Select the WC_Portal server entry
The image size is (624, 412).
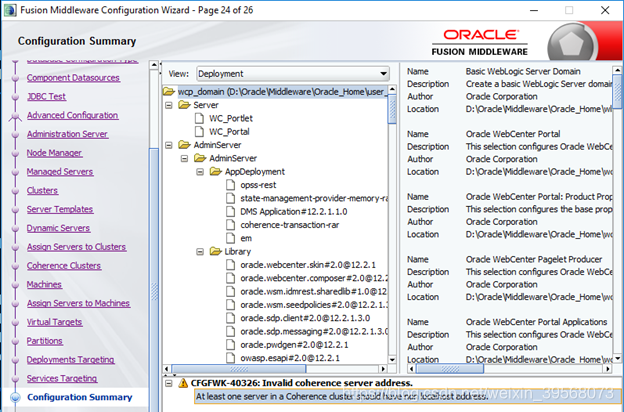(229, 132)
